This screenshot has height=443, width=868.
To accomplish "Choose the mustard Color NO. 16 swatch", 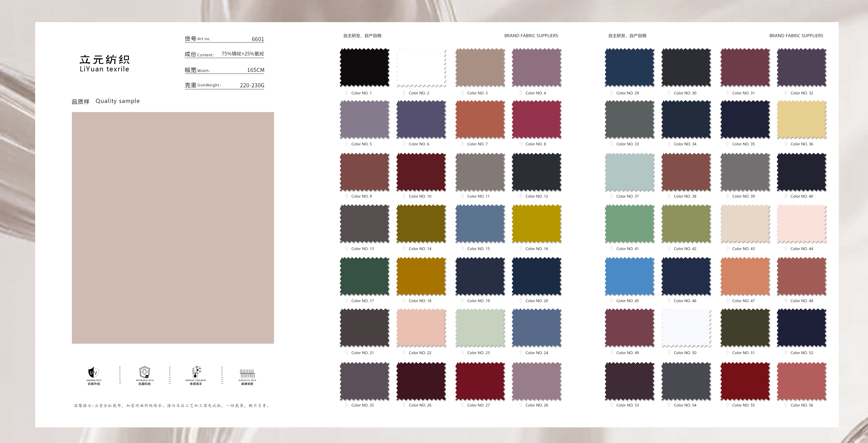I will click(536, 224).
